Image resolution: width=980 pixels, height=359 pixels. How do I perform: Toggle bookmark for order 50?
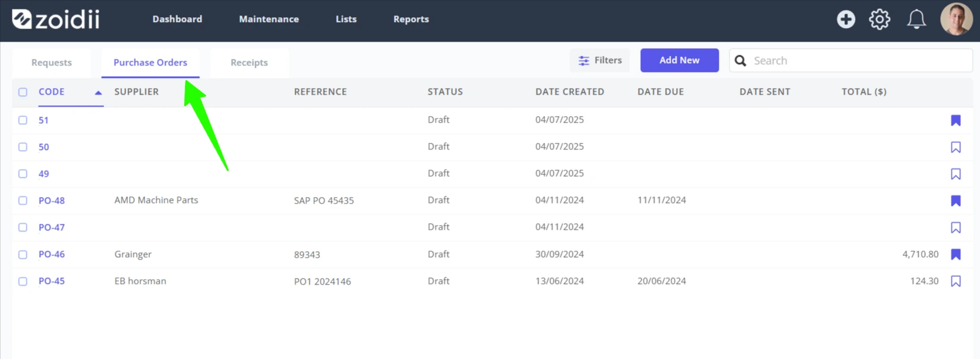tap(956, 147)
